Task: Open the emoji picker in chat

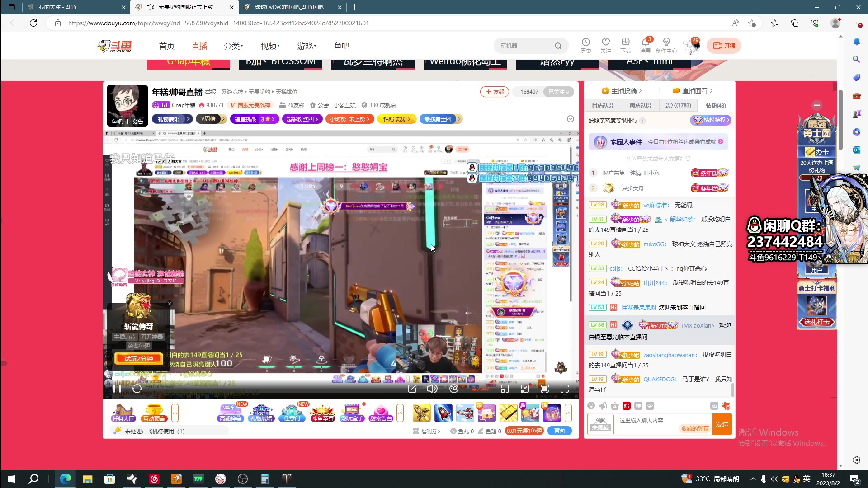Action: pos(591,406)
